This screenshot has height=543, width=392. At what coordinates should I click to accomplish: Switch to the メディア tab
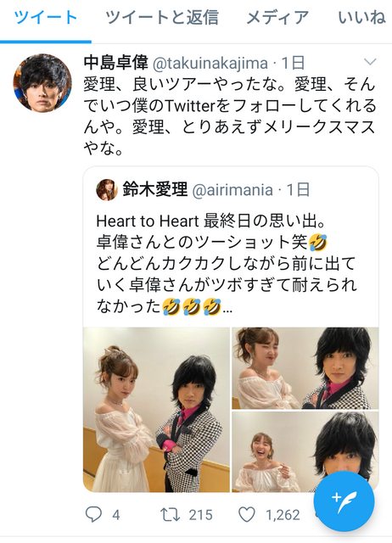pyautogui.click(x=277, y=17)
